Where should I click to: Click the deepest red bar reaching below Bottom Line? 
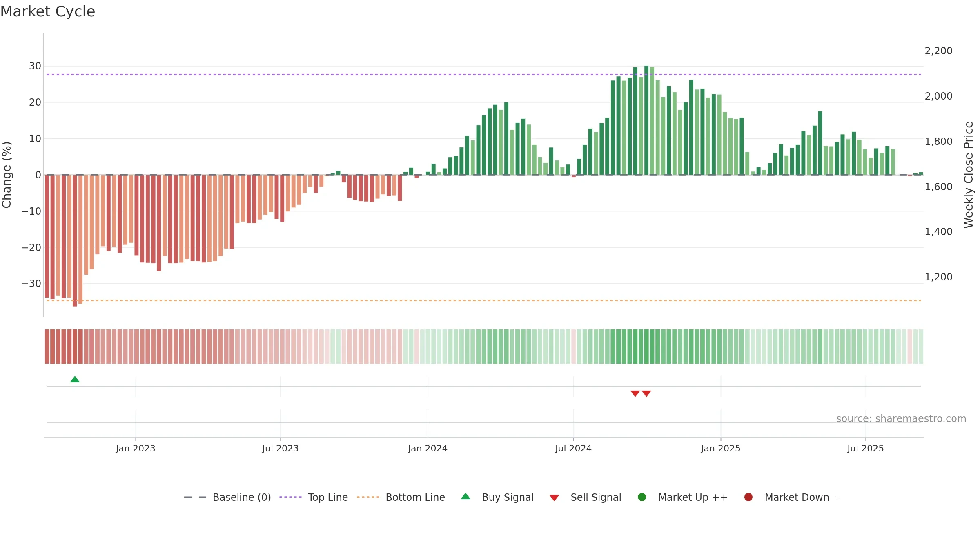click(x=75, y=241)
